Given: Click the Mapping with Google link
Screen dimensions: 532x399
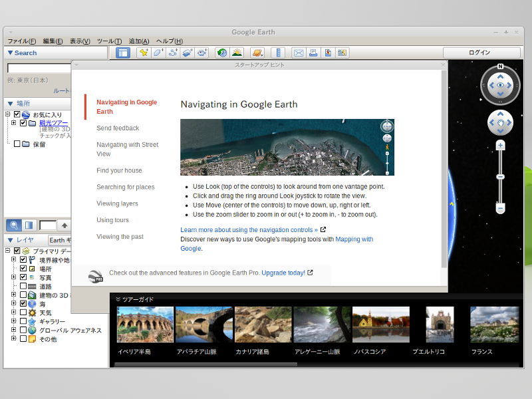Looking at the screenshot, I should (x=354, y=239).
